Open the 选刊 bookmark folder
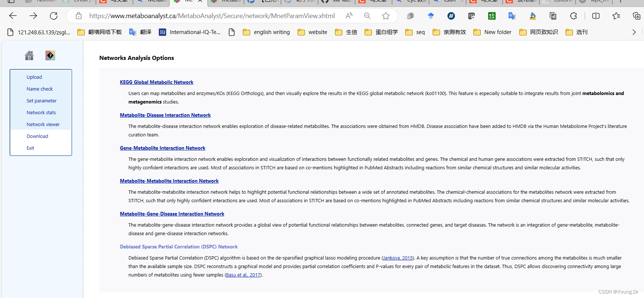 577,32
